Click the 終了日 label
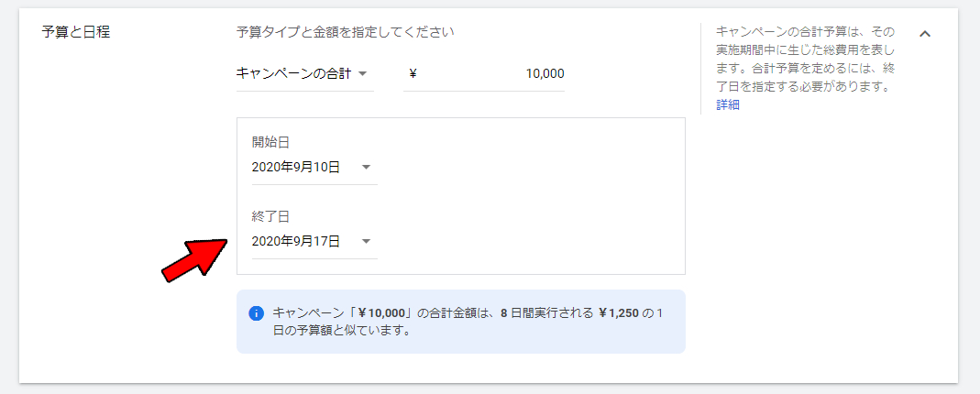The image size is (980, 394). point(270,216)
